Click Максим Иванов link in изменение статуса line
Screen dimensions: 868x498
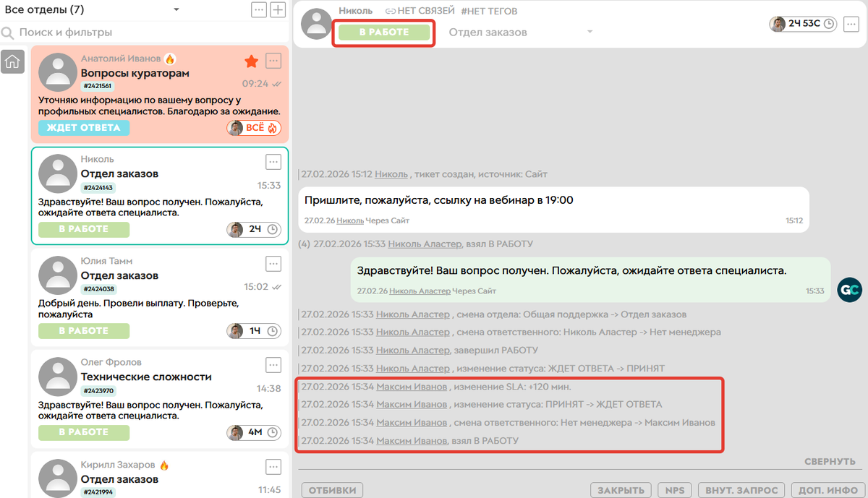pos(412,405)
